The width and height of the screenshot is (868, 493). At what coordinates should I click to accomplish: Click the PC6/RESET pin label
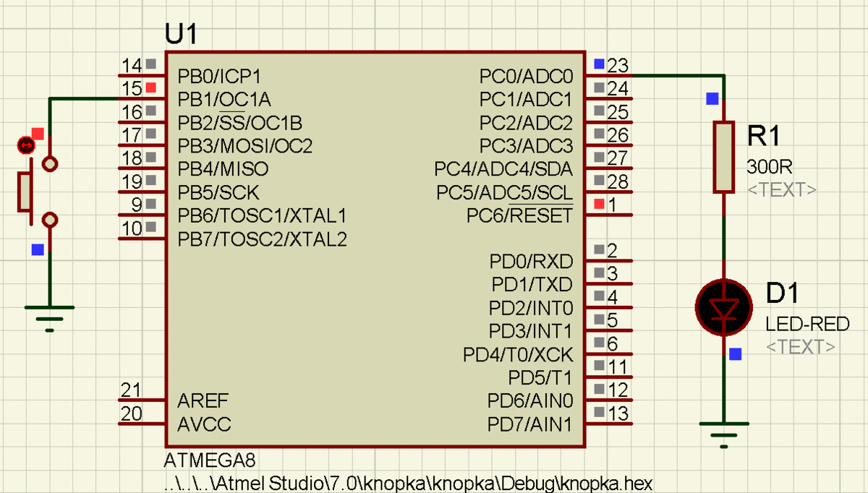519,215
